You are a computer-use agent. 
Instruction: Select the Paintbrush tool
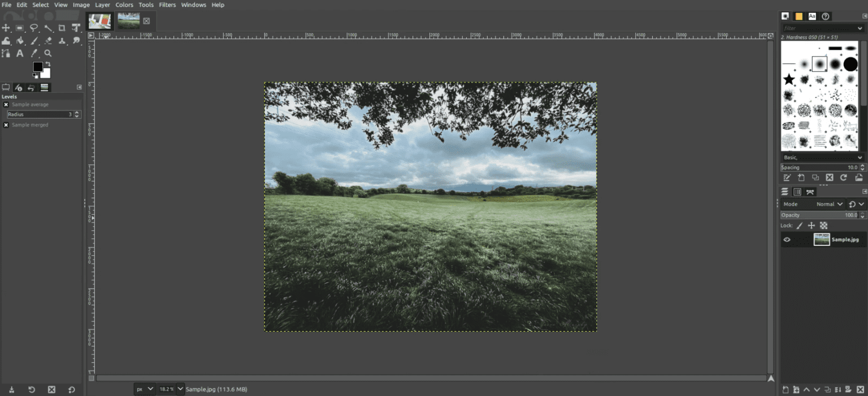point(34,41)
